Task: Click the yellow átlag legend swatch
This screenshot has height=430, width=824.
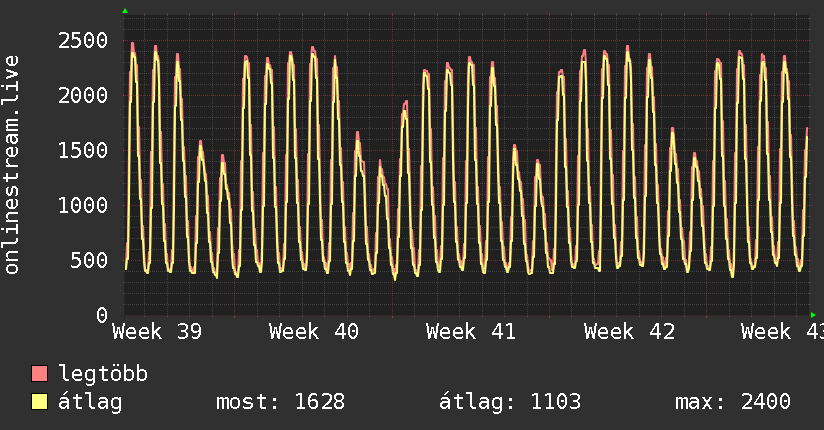Action: coord(39,402)
